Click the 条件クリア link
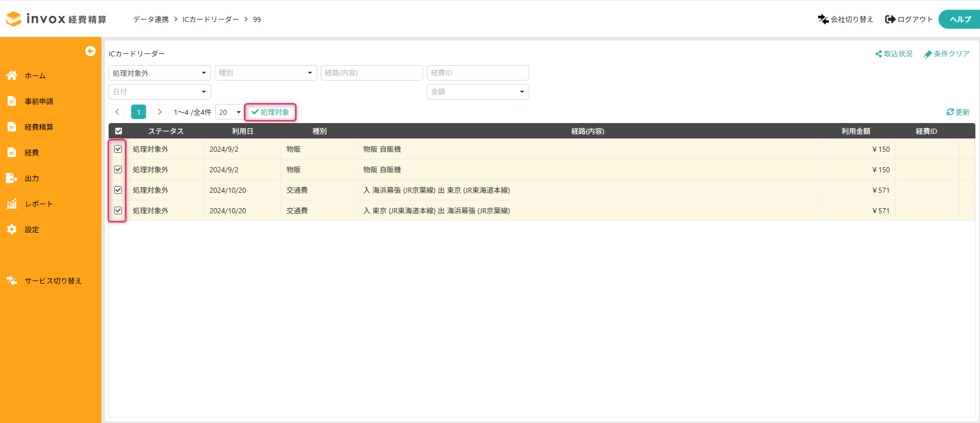This screenshot has height=423, width=980. tap(947, 54)
